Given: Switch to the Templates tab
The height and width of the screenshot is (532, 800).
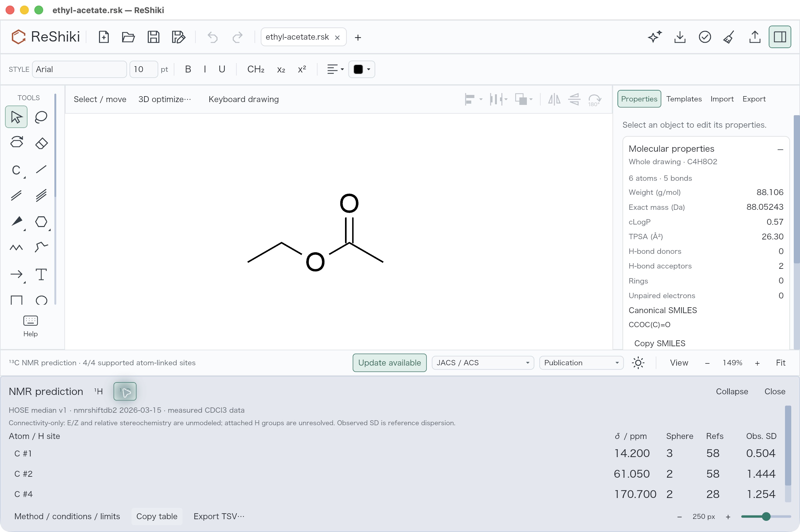Looking at the screenshot, I should (x=684, y=99).
